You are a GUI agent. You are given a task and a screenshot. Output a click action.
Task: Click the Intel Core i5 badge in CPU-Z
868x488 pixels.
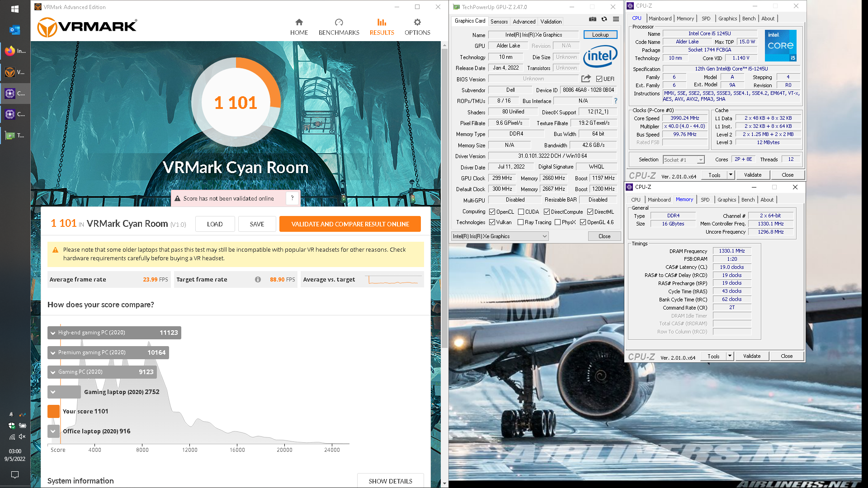780,46
